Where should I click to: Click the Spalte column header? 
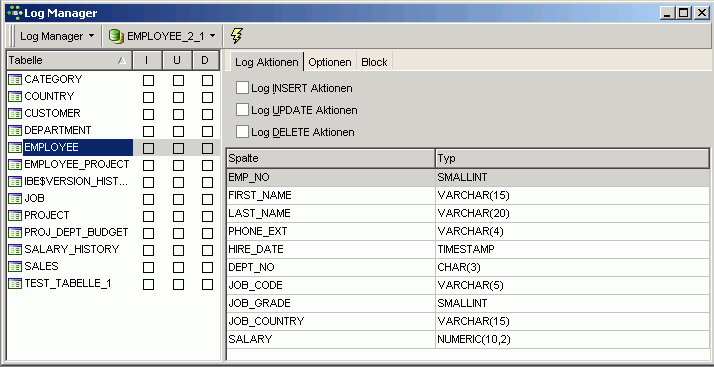point(331,158)
